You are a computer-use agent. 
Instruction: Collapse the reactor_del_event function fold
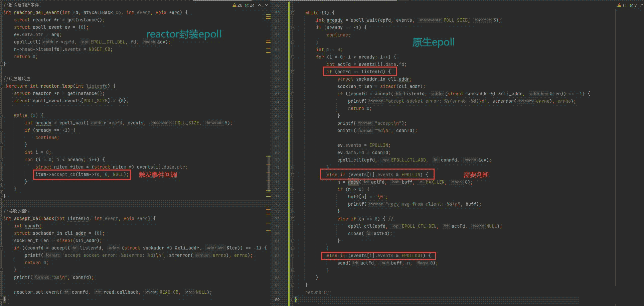[x=2, y=12]
